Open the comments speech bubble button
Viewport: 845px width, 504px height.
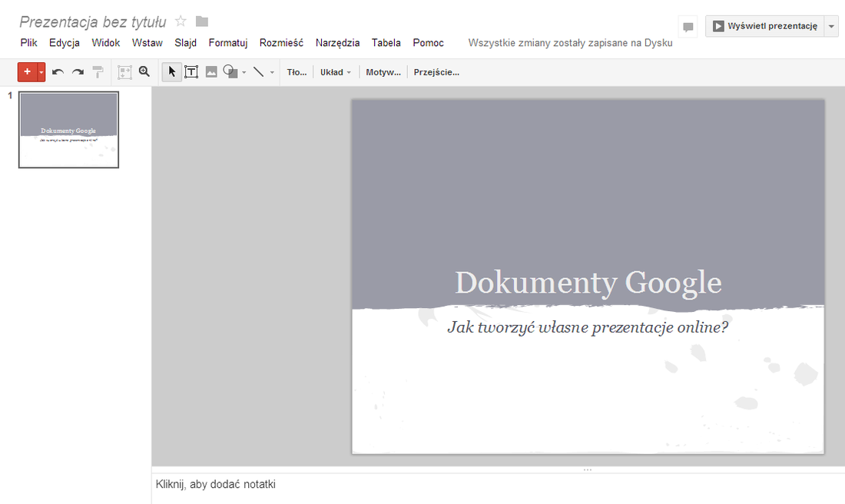click(x=688, y=26)
